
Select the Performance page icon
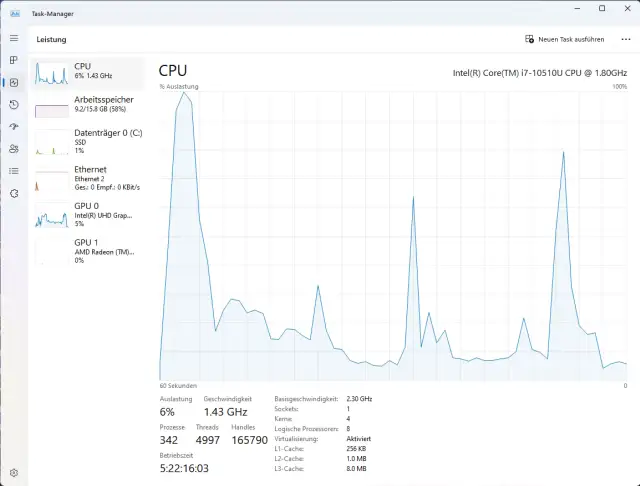coord(14,83)
